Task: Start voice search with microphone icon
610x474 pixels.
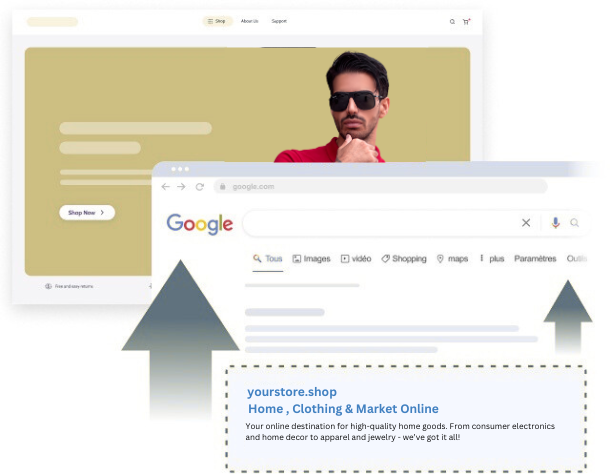Action: point(555,223)
